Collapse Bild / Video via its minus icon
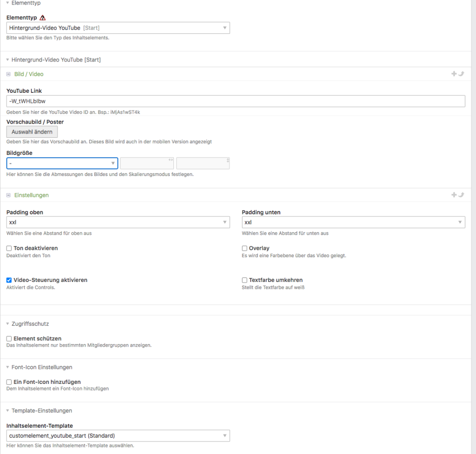476x454 pixels. (x=9, y=74)
